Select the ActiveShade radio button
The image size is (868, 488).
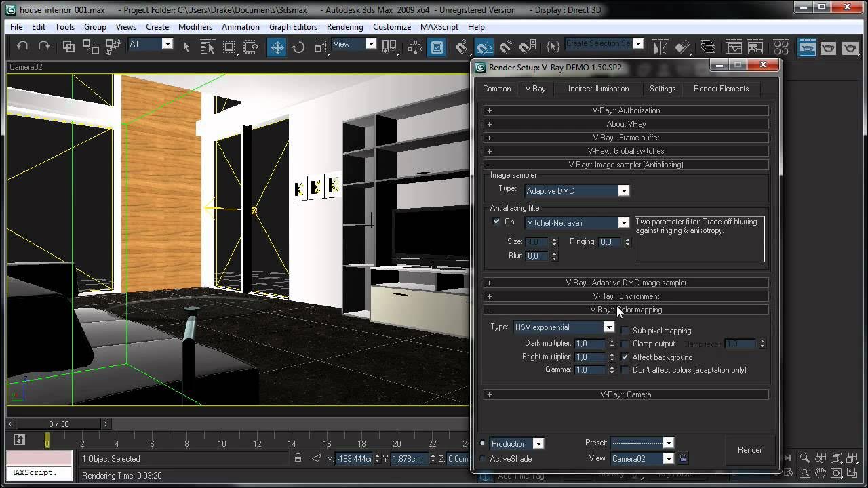483,459
